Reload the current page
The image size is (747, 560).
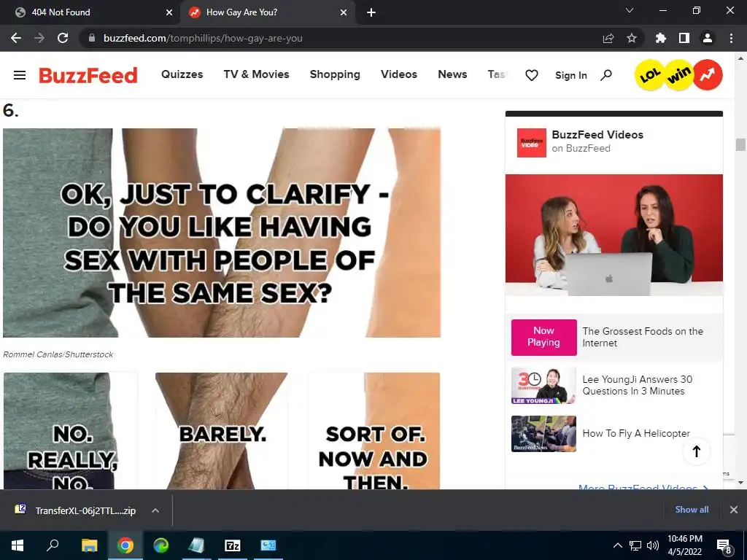point(63,38)
